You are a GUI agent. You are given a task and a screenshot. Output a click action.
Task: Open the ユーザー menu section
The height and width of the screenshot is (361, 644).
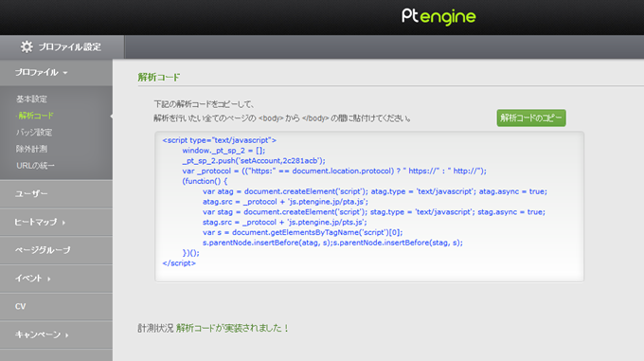coord(56,193)
